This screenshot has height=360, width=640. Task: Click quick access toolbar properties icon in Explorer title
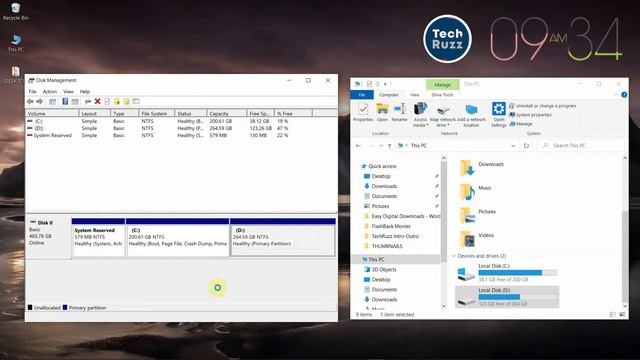click(369, 84)
